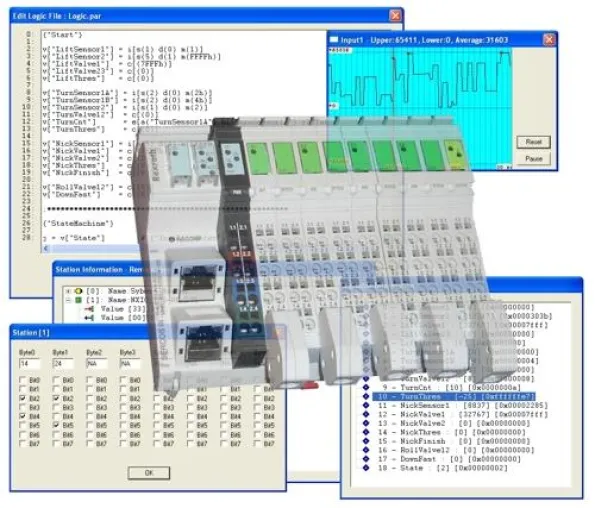Click the diamond icon beside NickFinish
The width and height of the screenshot is (595, 508).
366,441
